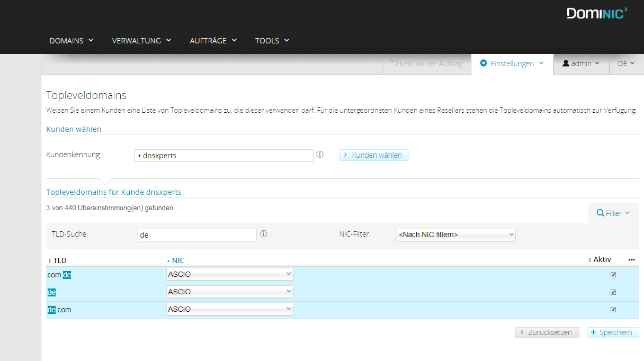
Task: Open the VERWALTUNG menu
Action: [141, 41]
